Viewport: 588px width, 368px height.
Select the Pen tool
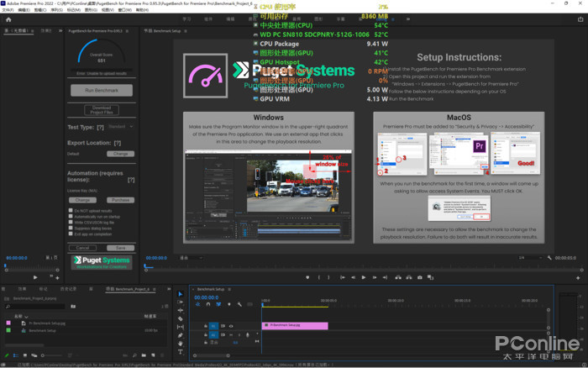point(181,335)
